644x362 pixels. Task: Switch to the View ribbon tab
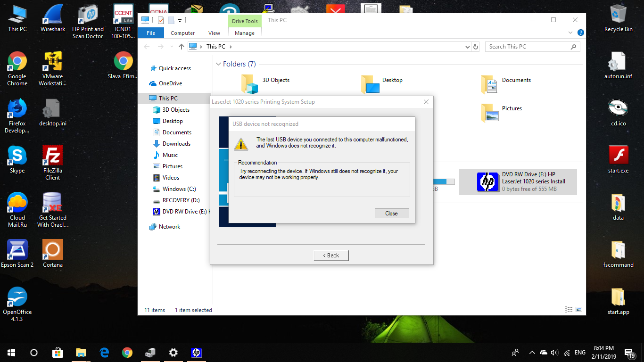tap(214, 33)
